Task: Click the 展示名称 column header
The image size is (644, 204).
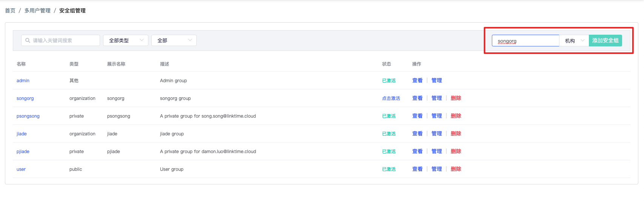Action: coord(116,64)
